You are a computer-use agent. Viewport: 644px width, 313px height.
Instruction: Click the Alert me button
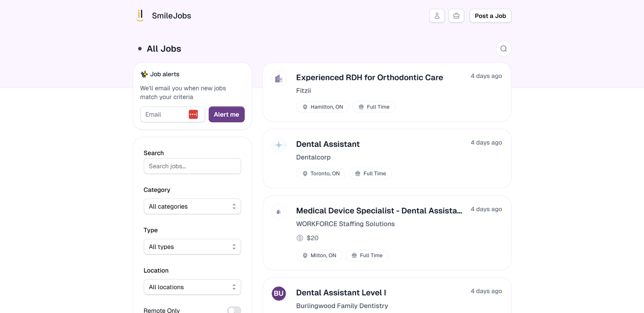pos(226,115)
